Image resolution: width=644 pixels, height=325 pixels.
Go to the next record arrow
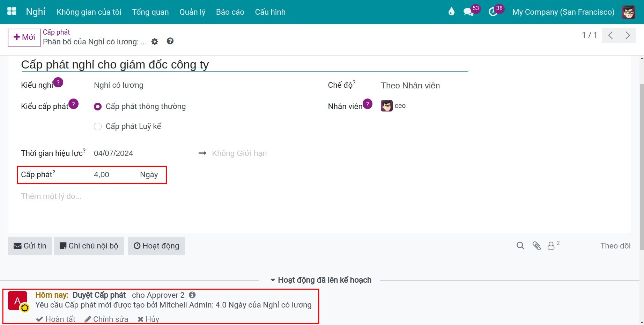click(628, 35)
